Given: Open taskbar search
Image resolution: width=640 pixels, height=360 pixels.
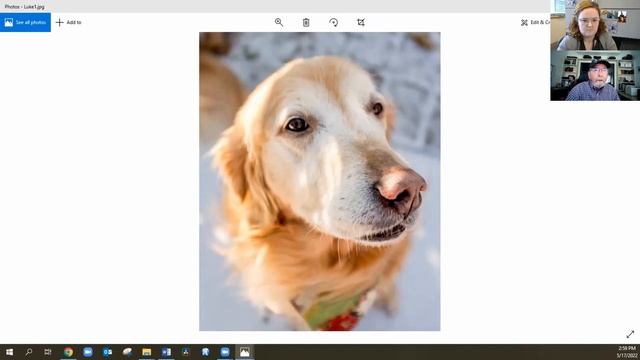Looking at the screenshot, I should [29, 352].
